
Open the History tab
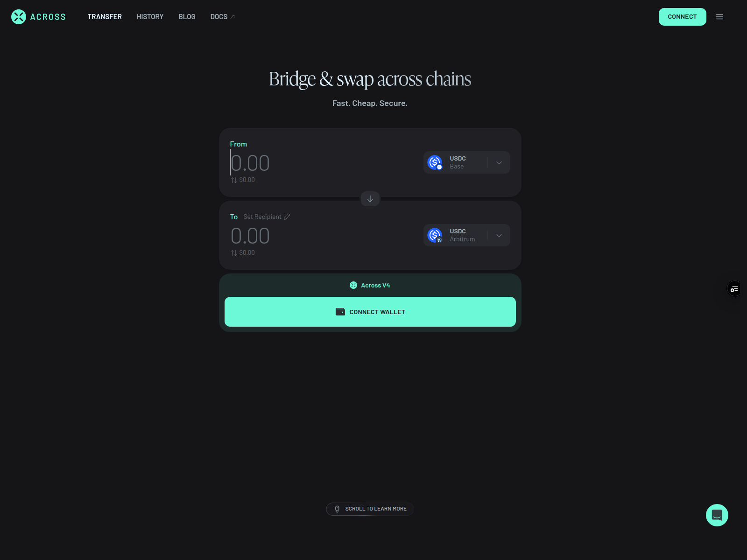150,17
